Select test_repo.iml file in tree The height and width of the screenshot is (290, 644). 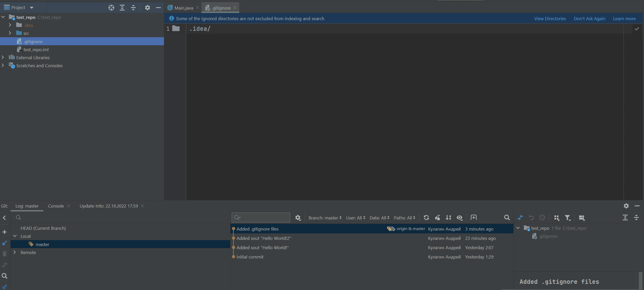tap(82, 49)
